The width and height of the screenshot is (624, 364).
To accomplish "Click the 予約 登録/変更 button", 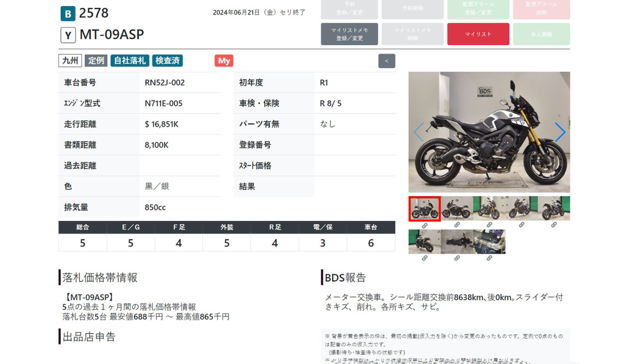I will click(349, 8).
